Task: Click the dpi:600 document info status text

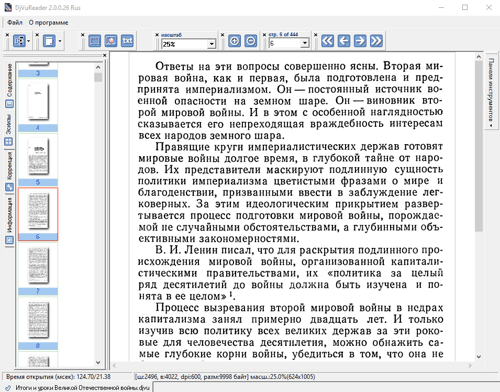Action: [225, 377]
